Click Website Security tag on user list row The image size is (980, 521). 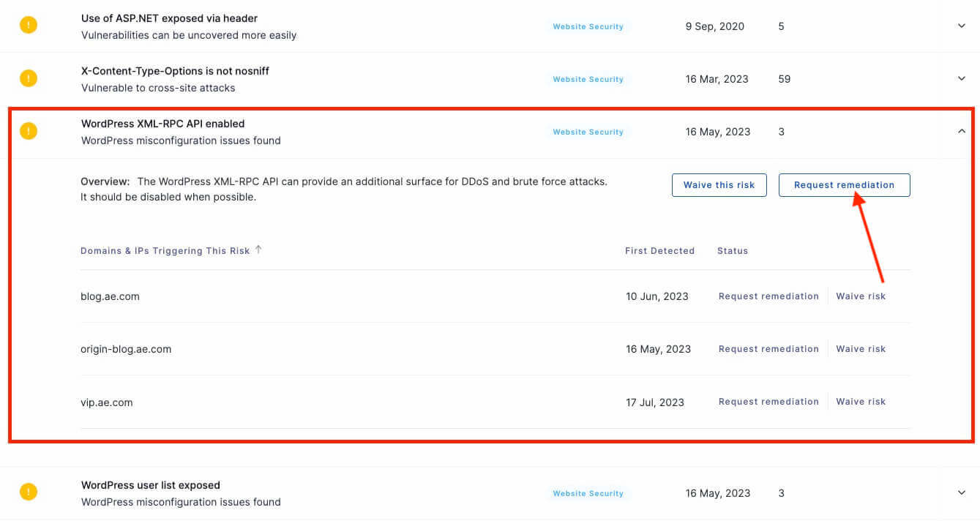coord(588,493)
